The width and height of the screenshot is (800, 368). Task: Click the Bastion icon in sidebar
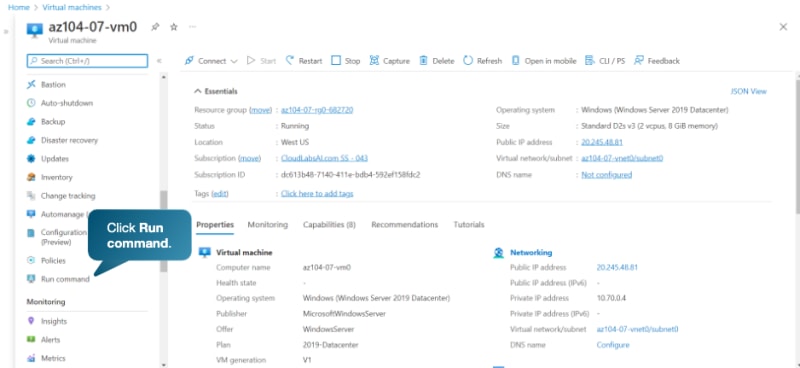click(x=31, y=85)
